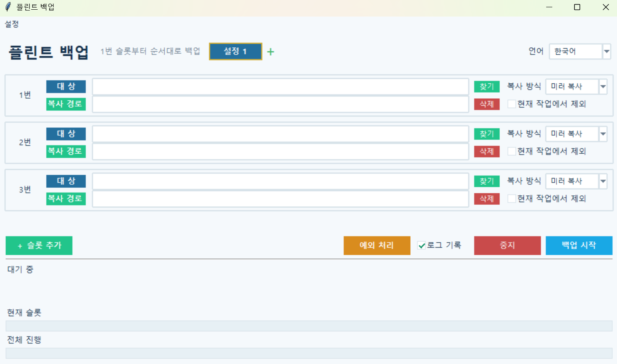Click the feather app icon in title bar
Viewport: 617px width, 364px height.
(8, 7)
